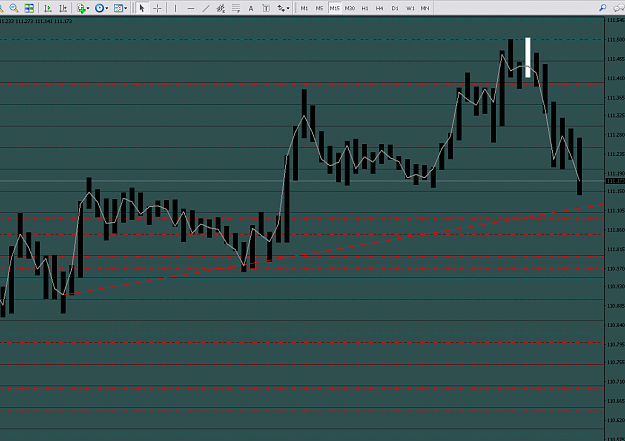Select the Crosshair tool

[157, 8]
